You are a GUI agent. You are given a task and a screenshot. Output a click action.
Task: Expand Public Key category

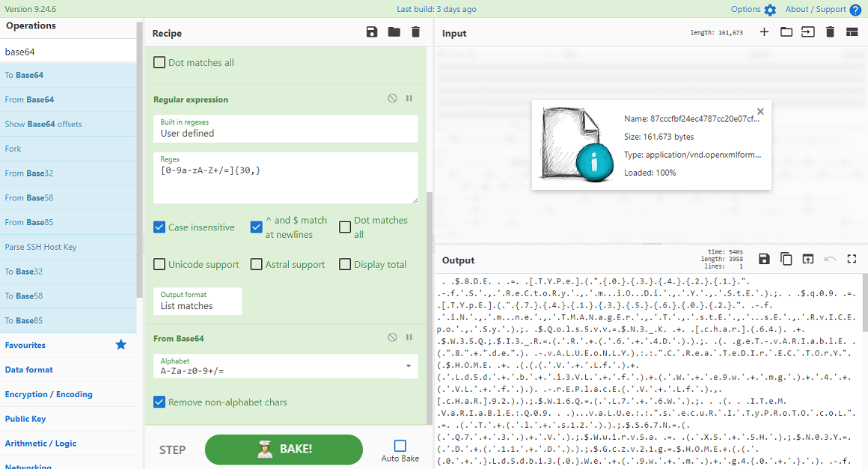coord(68,419)
